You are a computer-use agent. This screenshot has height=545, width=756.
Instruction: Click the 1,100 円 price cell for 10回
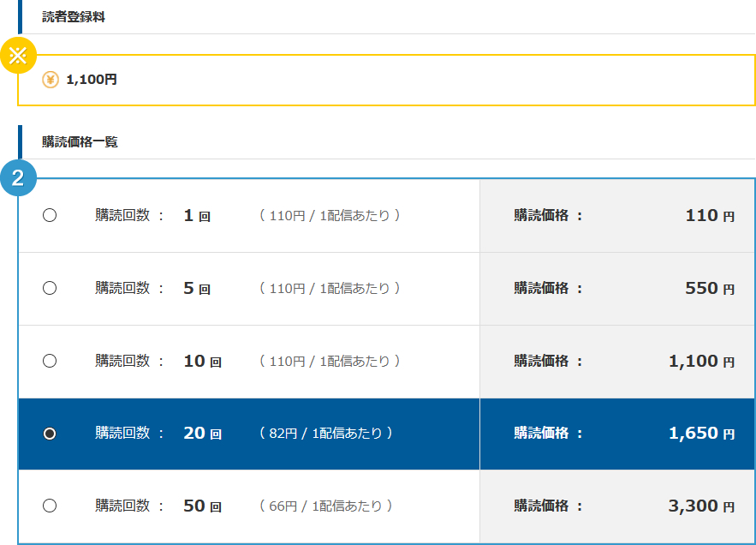click(616, 361)
